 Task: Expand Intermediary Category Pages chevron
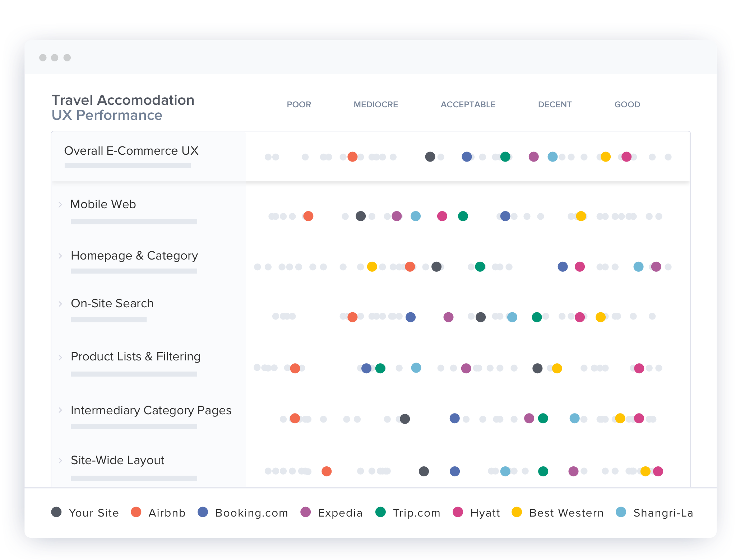[x=60, y=410]
